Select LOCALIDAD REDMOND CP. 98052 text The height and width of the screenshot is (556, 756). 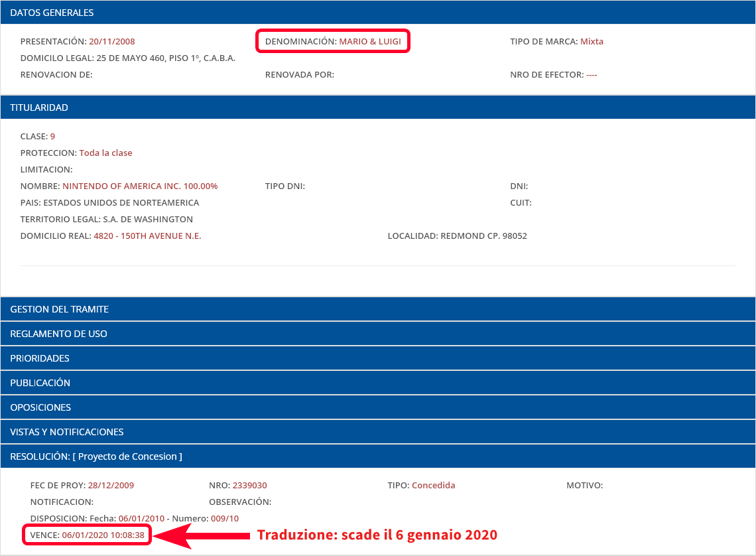pyautogui.click(x=457, y=236)
